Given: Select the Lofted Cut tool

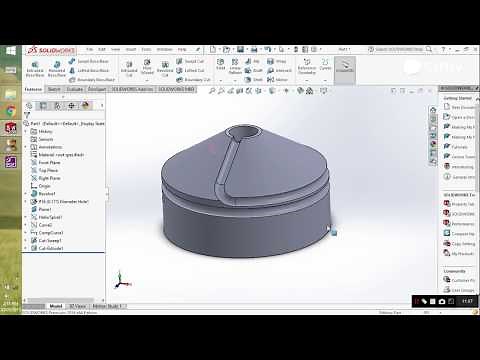Looking at the screenshot, I should tap(190, 70).
